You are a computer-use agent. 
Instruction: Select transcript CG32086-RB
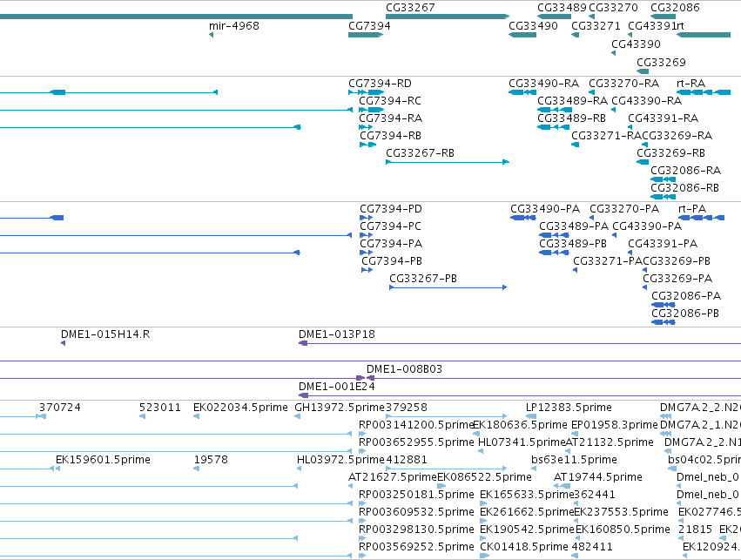coord(684,188)
